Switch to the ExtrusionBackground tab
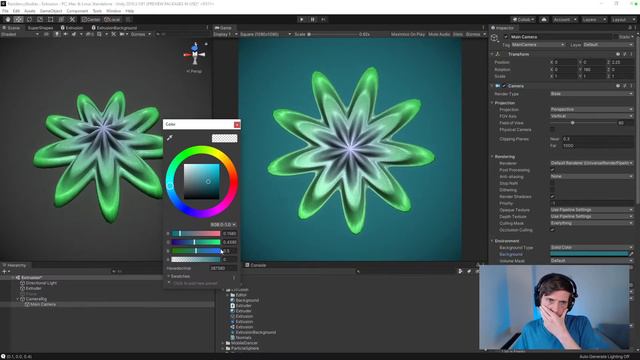The height and width of the screenshot is (360, 640). coord(115,28)
